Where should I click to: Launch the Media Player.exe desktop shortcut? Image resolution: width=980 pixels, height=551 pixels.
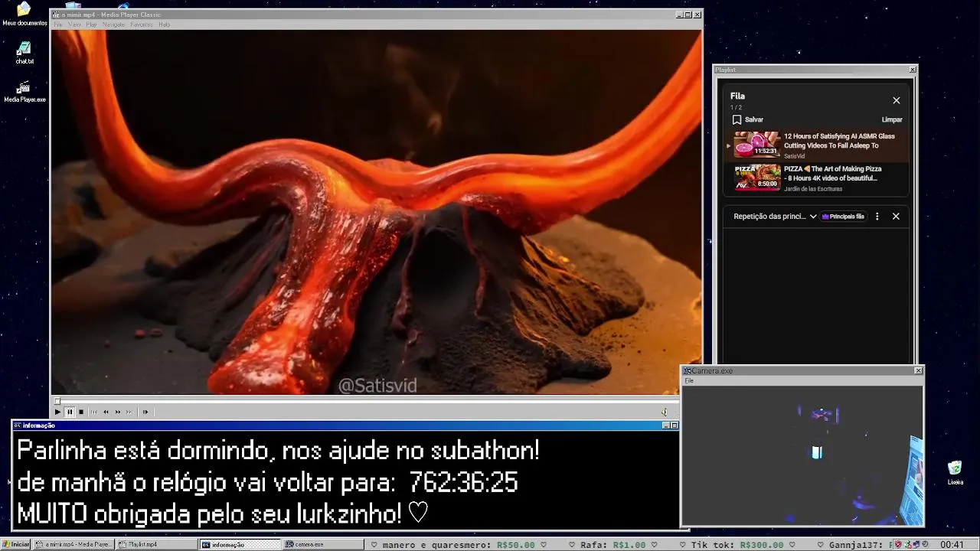(24, 91)
